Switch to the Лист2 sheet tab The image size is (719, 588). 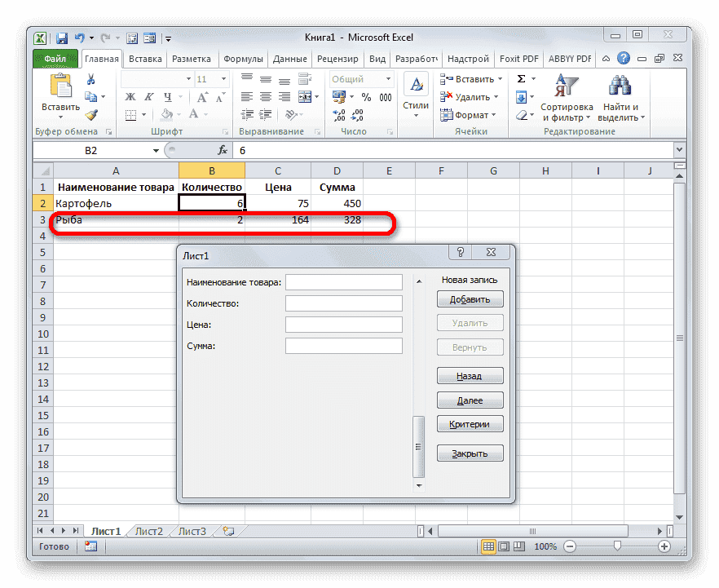click(149, 531)
